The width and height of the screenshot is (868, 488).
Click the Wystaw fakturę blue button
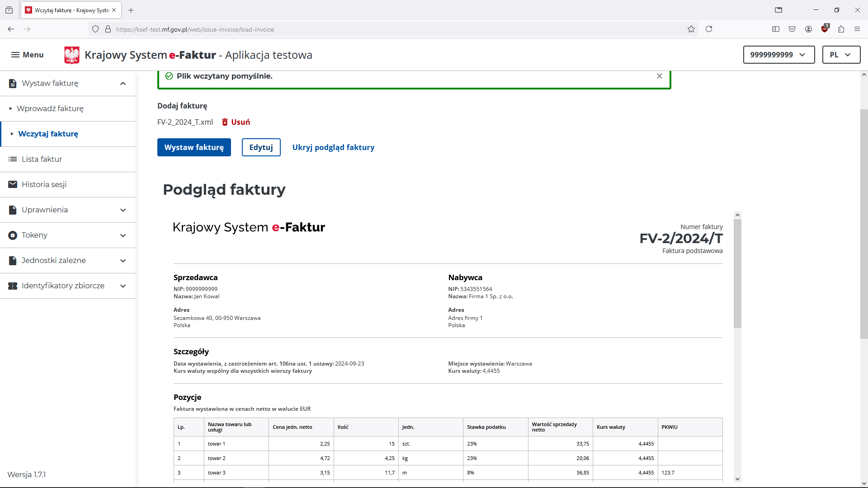(x=194, y=147)
